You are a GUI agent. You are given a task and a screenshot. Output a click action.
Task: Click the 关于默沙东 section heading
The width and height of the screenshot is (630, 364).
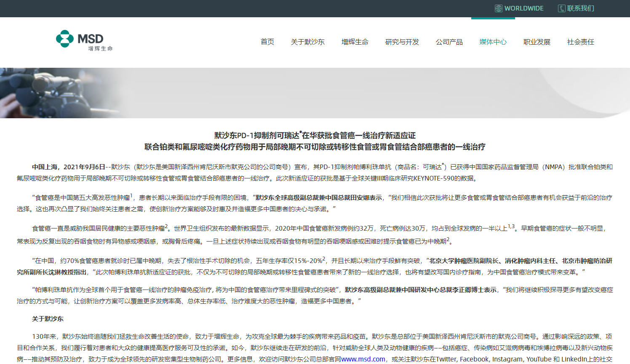coord(48,319)
